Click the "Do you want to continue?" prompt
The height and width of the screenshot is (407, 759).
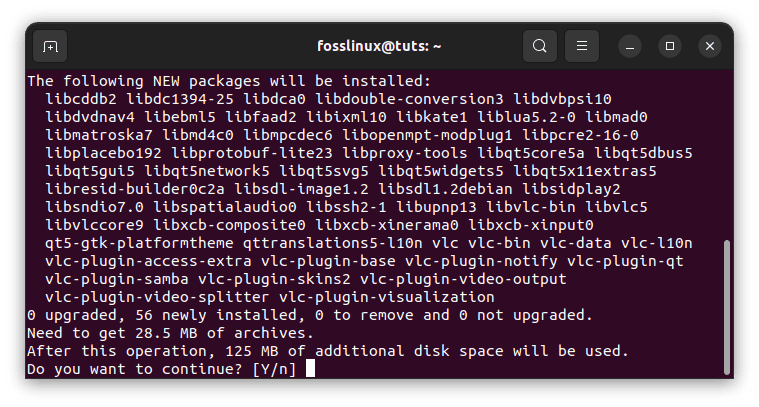pos(135,369)
